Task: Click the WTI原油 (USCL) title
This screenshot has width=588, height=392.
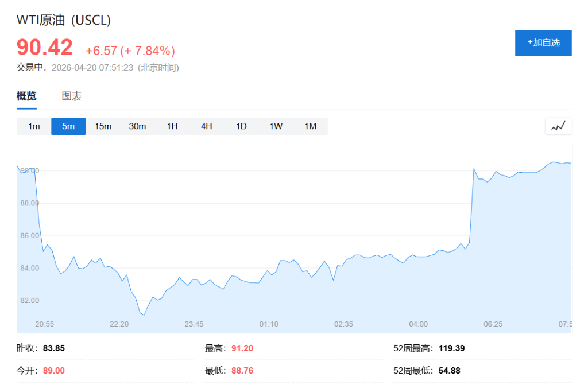Action: 63,20
